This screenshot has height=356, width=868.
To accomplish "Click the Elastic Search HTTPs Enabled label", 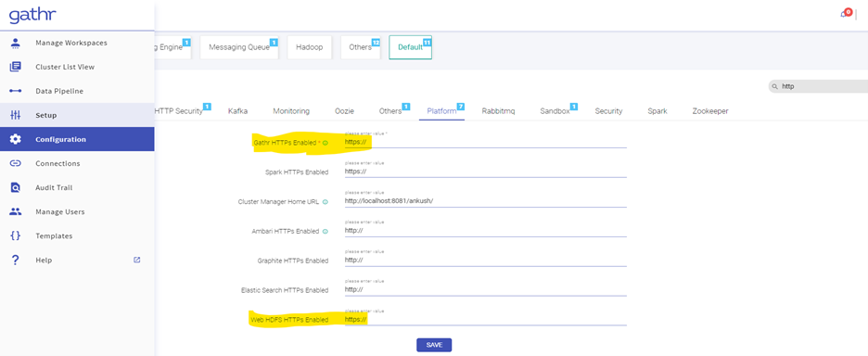I will pos(285,290).
